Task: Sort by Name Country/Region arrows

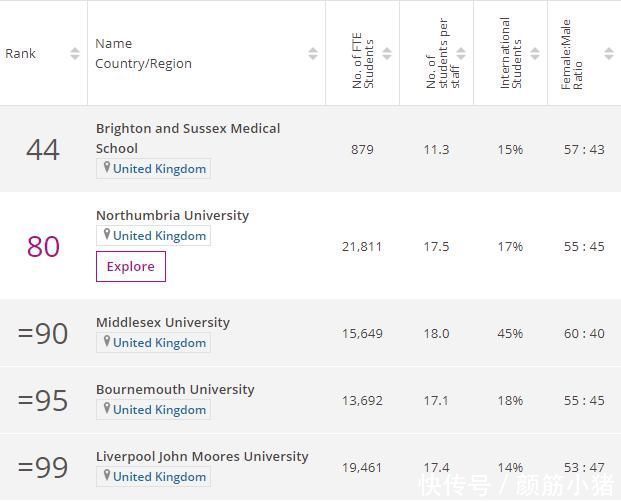Action: (x=313, y=54)
